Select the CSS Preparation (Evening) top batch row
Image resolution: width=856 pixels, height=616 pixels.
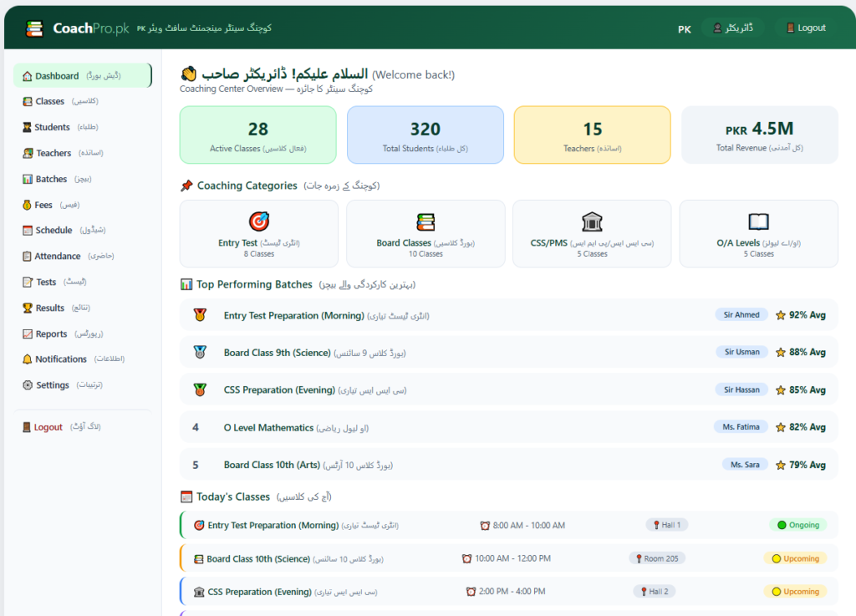(x=509, y=390)
